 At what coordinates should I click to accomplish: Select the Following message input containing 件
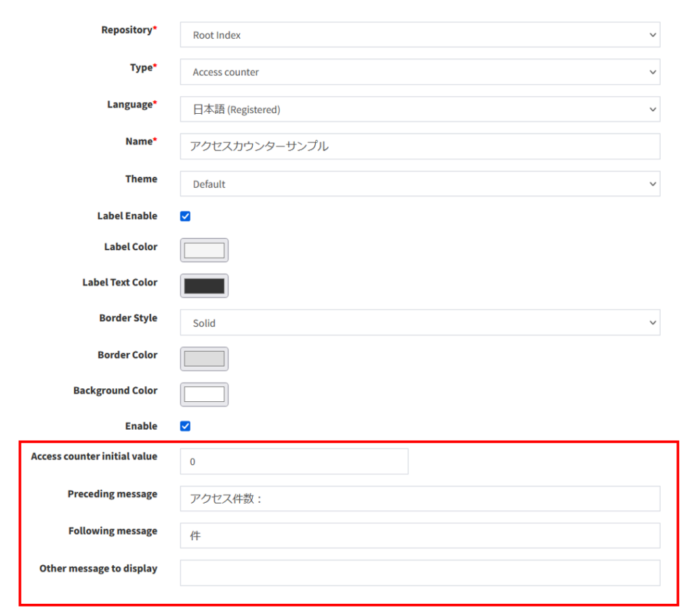[x=420, y=535]
